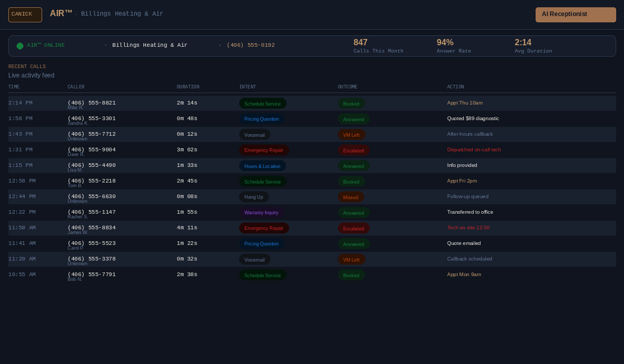Click the Answered badge for Lisa M. call

354,166
